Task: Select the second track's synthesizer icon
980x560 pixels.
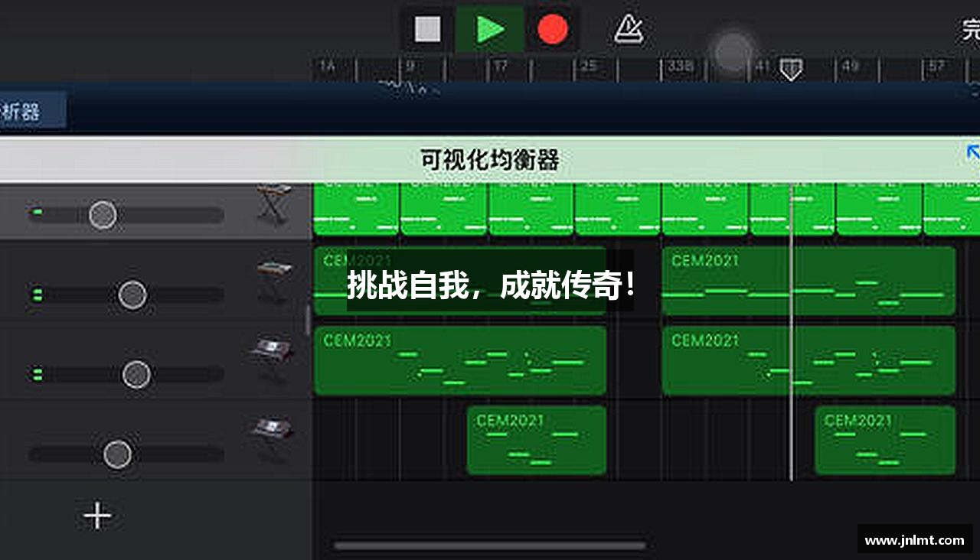Action: 274,282
